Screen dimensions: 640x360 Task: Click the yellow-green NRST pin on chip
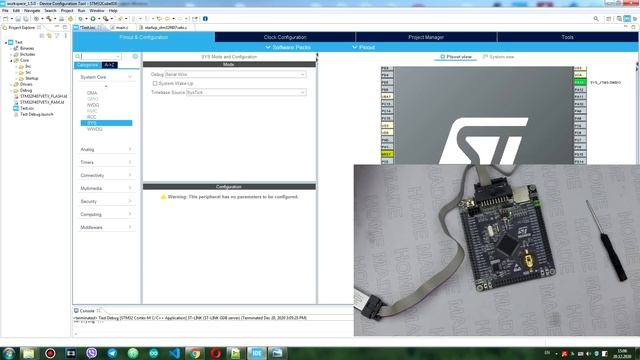tap(387, 154)
